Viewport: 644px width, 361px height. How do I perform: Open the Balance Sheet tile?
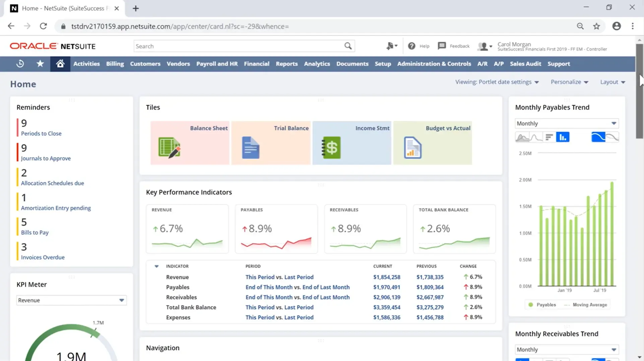[x=190, y=143]
